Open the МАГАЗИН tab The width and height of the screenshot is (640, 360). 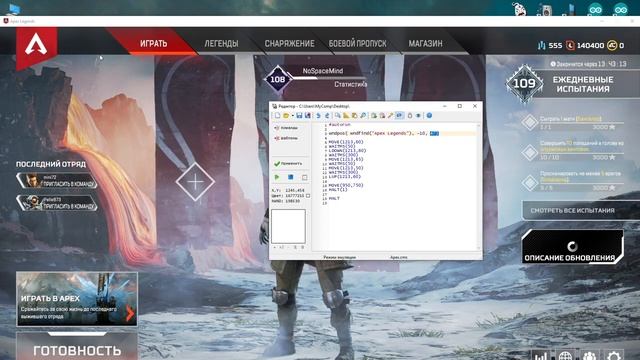pyautogui.click(x=425, y=43)
